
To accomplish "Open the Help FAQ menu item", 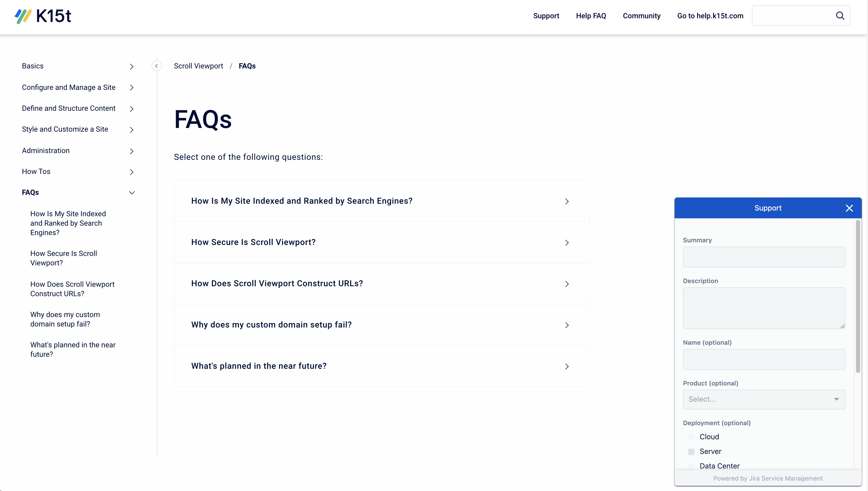I will (591, 15).
